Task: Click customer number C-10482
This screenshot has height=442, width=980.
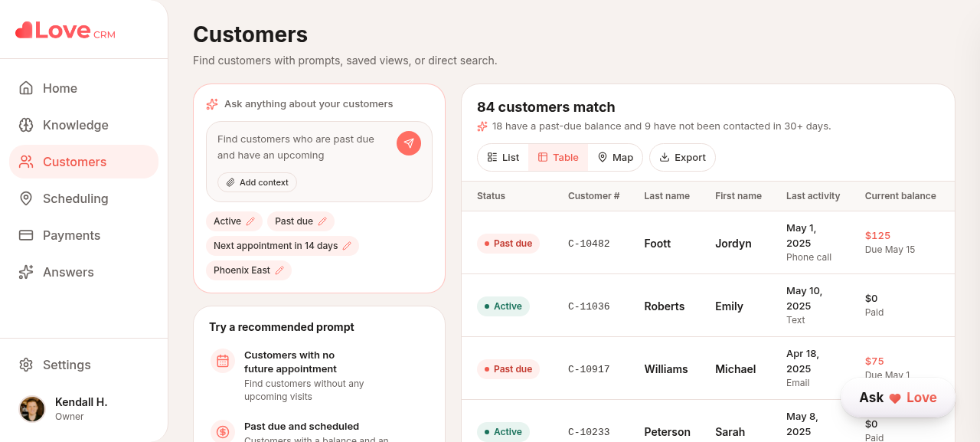Action: (x=589, y=244)
